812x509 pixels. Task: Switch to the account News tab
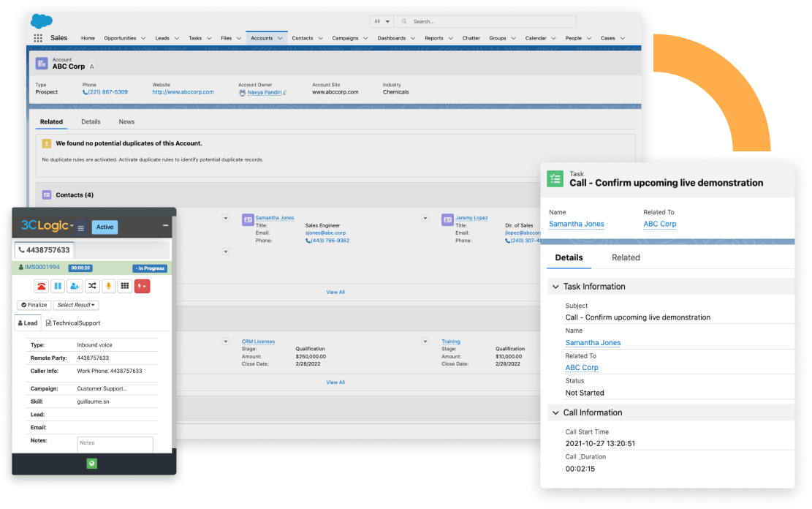tap(126, 122)
